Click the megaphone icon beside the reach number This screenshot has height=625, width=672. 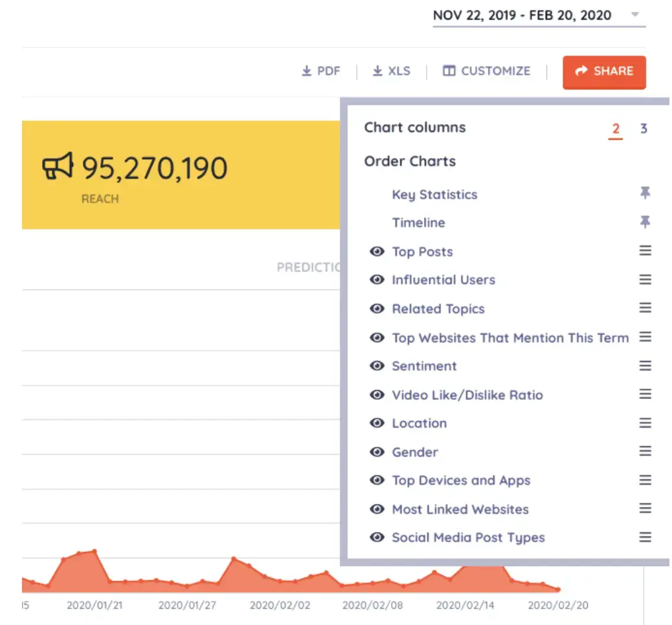coord(58,168)
